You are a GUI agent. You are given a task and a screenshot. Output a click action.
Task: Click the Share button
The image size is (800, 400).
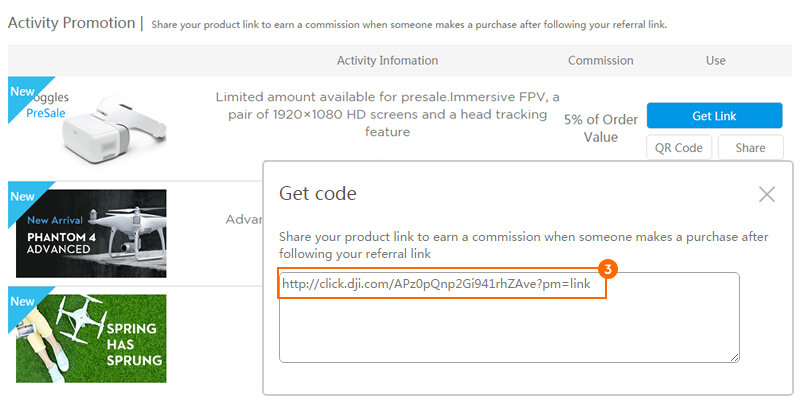[750, 148]
